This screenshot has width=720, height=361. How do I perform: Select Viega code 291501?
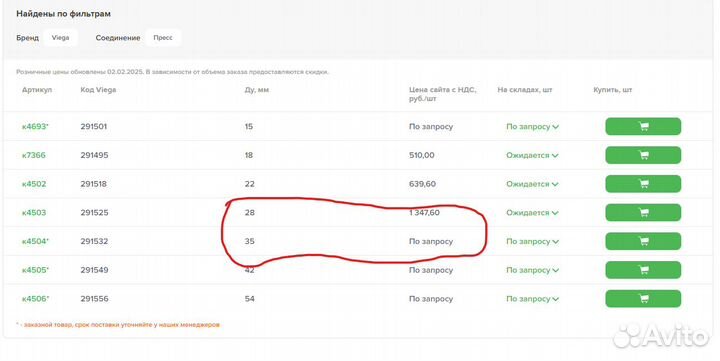point(94,126)
